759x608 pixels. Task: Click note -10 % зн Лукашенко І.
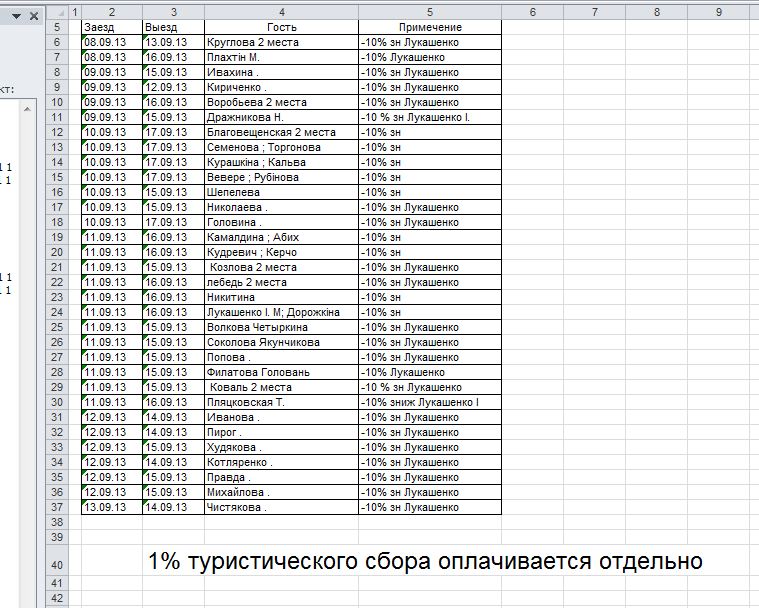point(430,117)
